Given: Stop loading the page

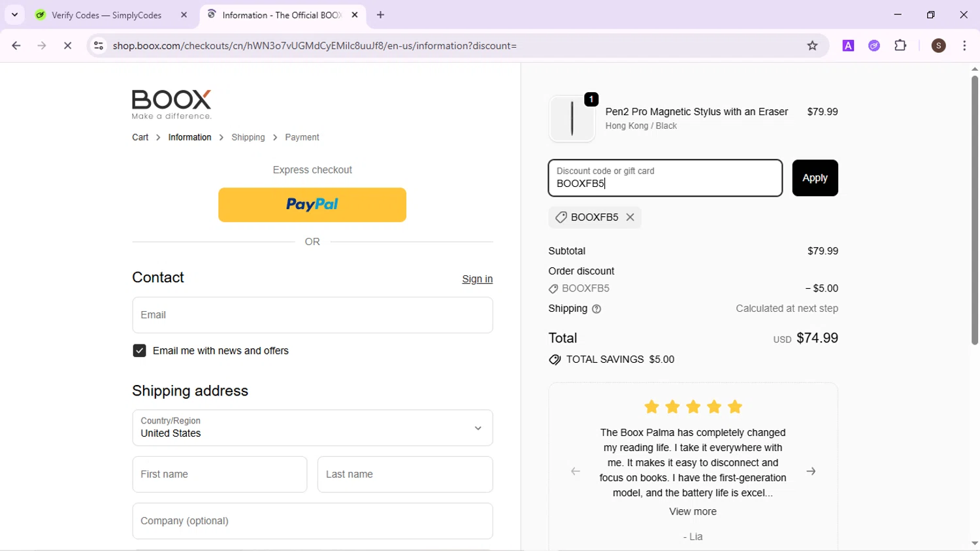Looking at the screenshot, I should click(67, 46).
